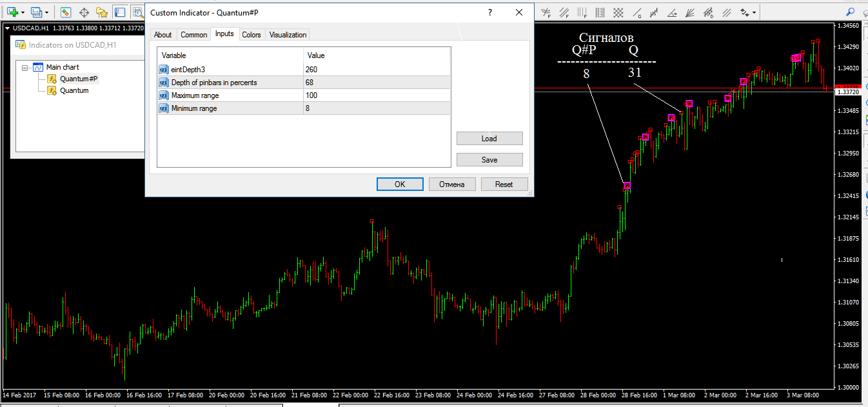Select the Maximum range value 100
868x407 pixels.
pyautogui.click(x=377, y=95)
